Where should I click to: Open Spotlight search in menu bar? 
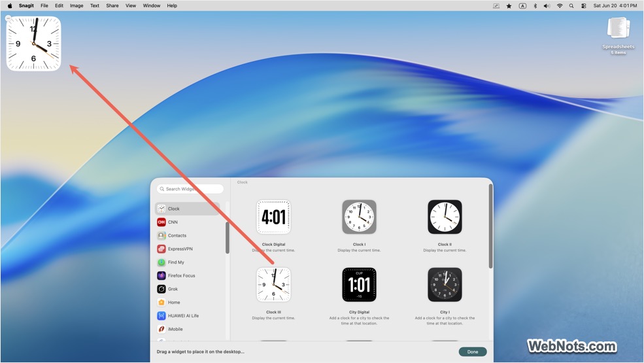pyautogui.click(x=571, y=6)
